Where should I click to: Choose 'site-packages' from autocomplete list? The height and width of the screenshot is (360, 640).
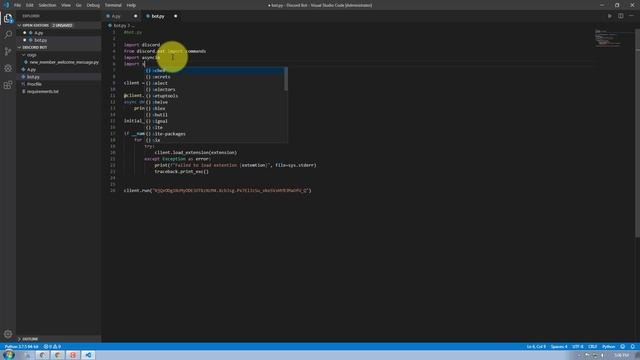point(215,134)
